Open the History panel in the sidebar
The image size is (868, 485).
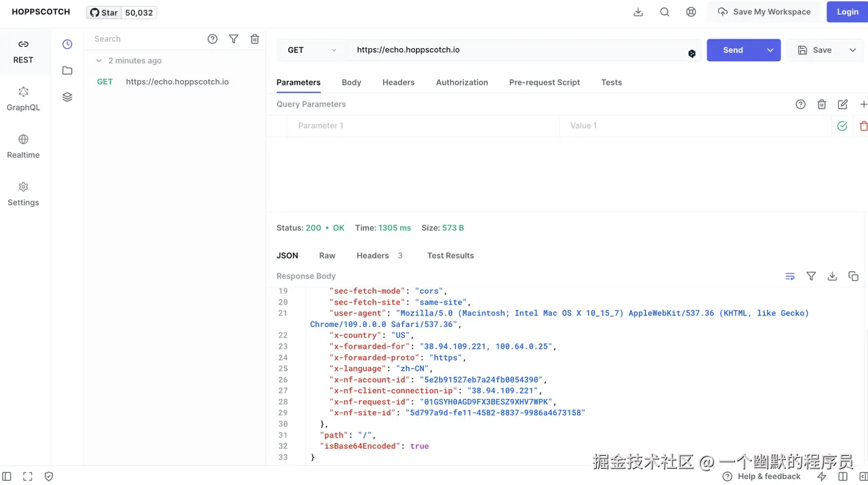pyautogui.click(x=66, y=43)
